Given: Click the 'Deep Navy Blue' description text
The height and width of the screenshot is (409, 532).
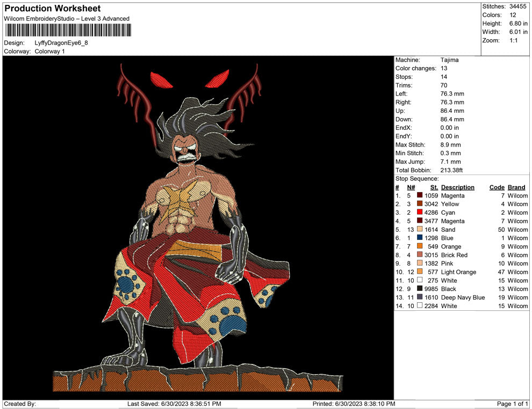Looking at the screenshot, I should click(463, 297).
